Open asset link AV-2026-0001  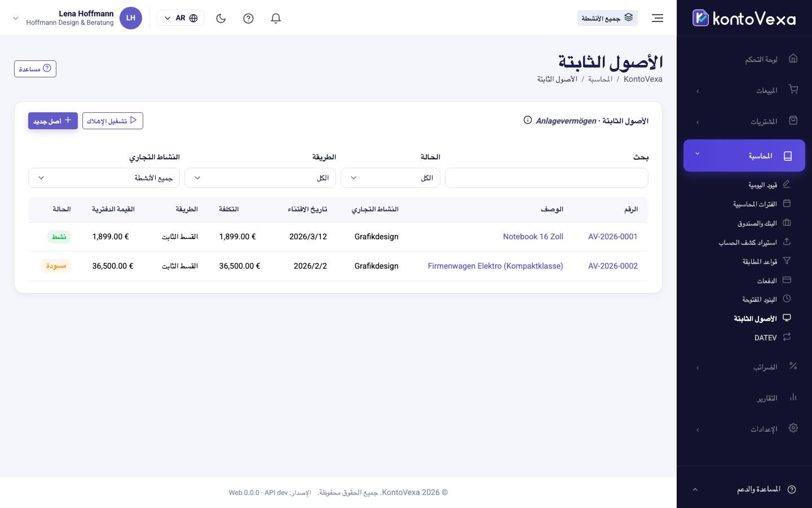pos(613,237)
